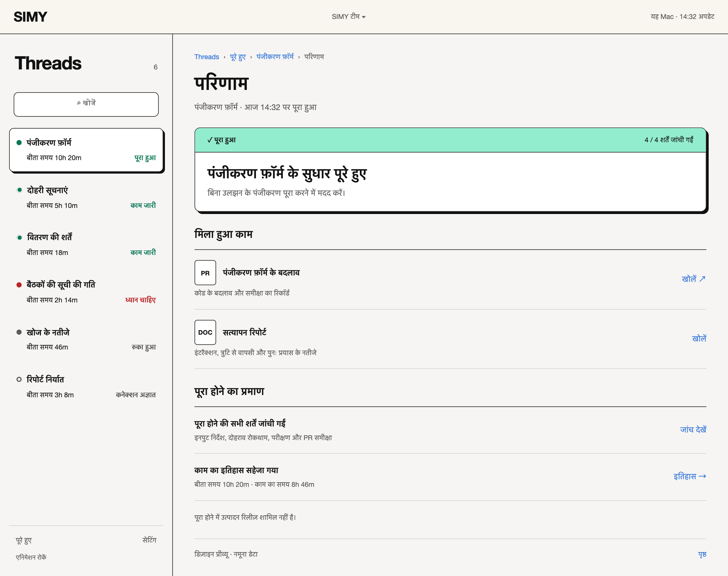The height and width of the screenshot is (576, 728).
Task: Open the सत्यापन रिपोर्ट with खोलें
Action: coord(699,338)
